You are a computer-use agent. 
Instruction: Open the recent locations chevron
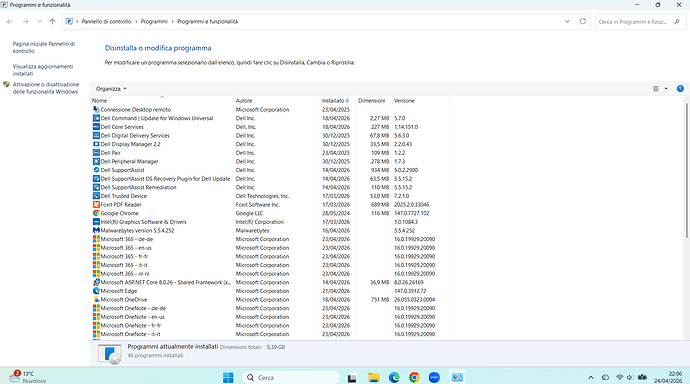[39, 22]
